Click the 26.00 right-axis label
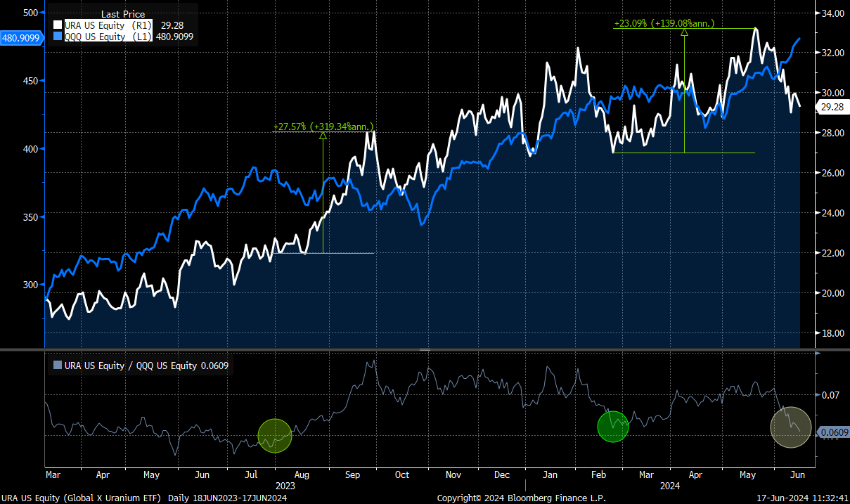The image size is (850, 504). click(x=832, y=173)
